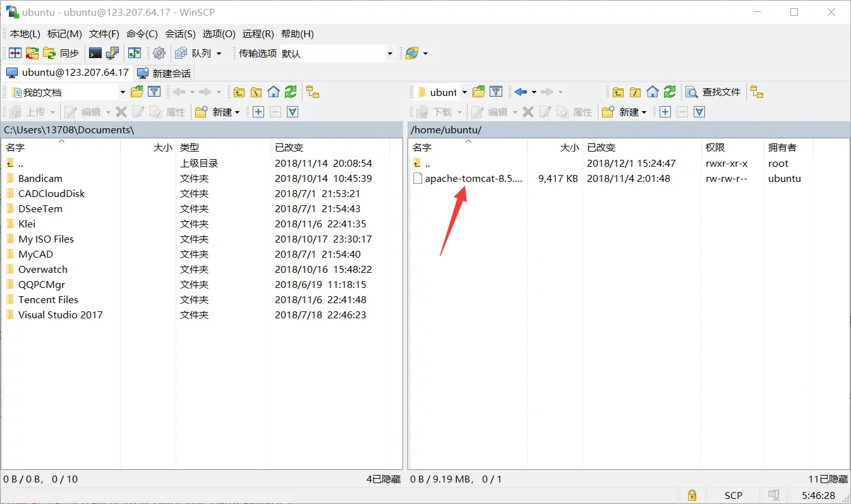Select the apache-tomcat-8.5 file in remote panel
This screenshot has height=504, width=851.
pos(468,178)
